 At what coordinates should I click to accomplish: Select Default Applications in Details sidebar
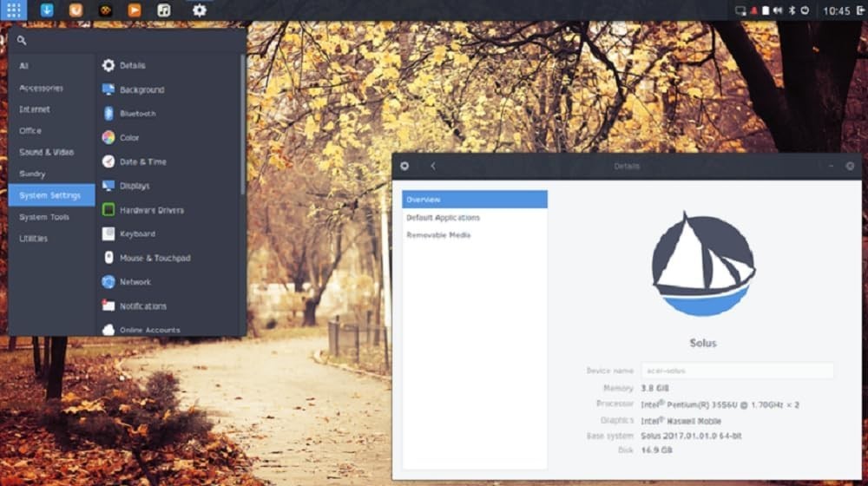475,218
